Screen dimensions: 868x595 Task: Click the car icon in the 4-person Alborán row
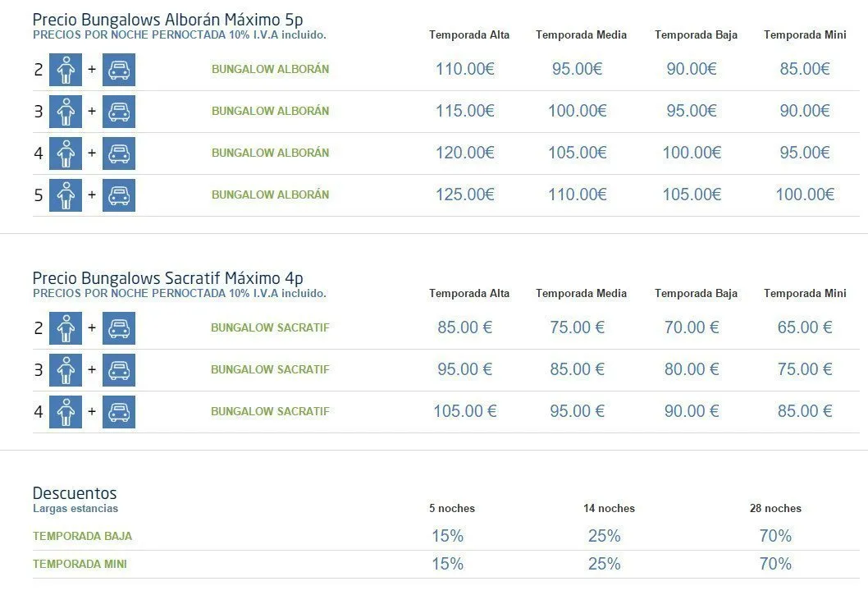pyautogui.click(x=118, y=153)
